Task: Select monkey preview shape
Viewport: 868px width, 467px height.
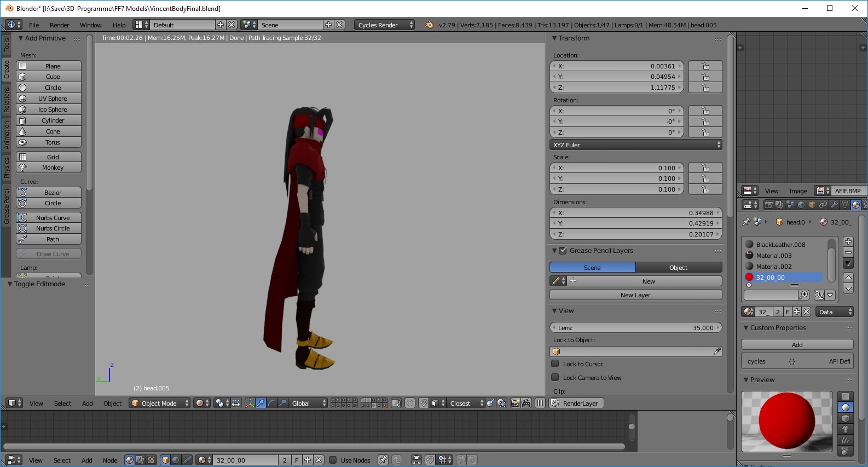Action: (846, 429)
